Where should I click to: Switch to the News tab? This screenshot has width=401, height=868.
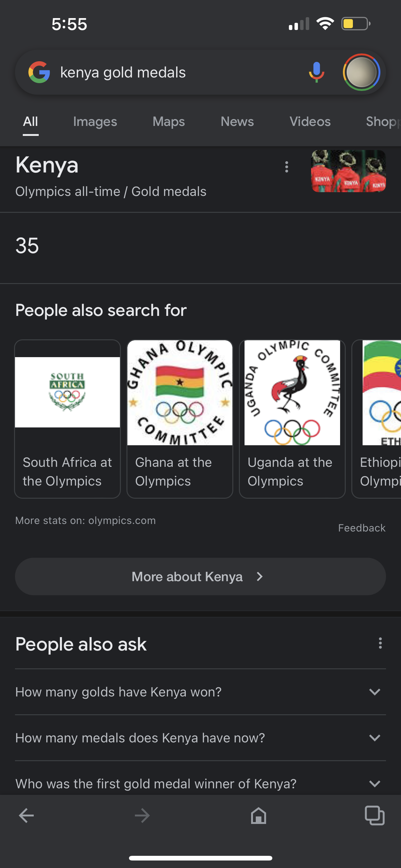click(x=237, y=122)
